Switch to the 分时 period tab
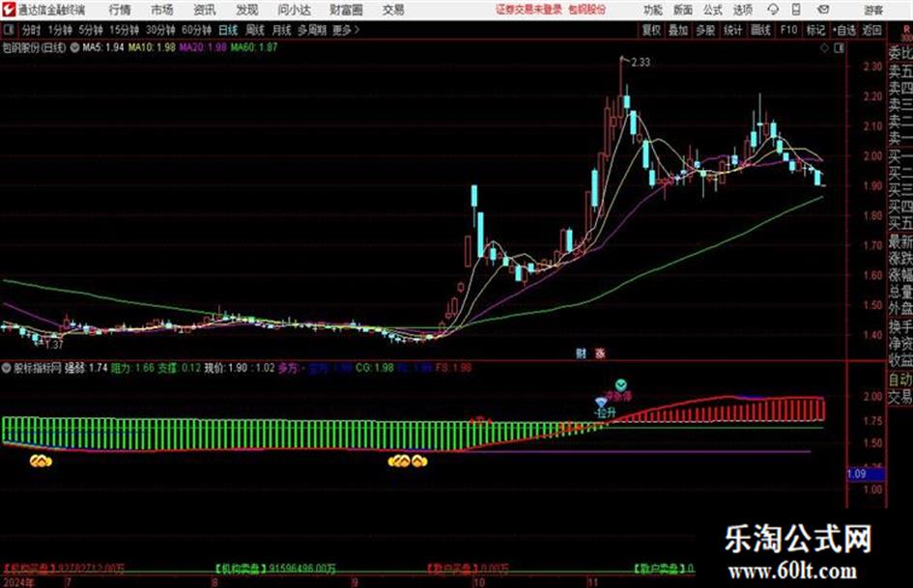The image size is (913, 588). pos(31,30)
